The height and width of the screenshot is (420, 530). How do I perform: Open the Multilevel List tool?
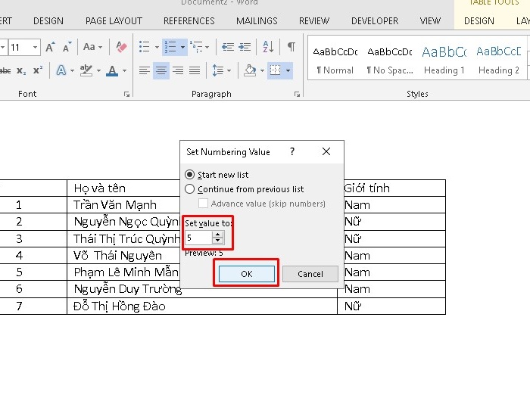(x=196, y=47)
